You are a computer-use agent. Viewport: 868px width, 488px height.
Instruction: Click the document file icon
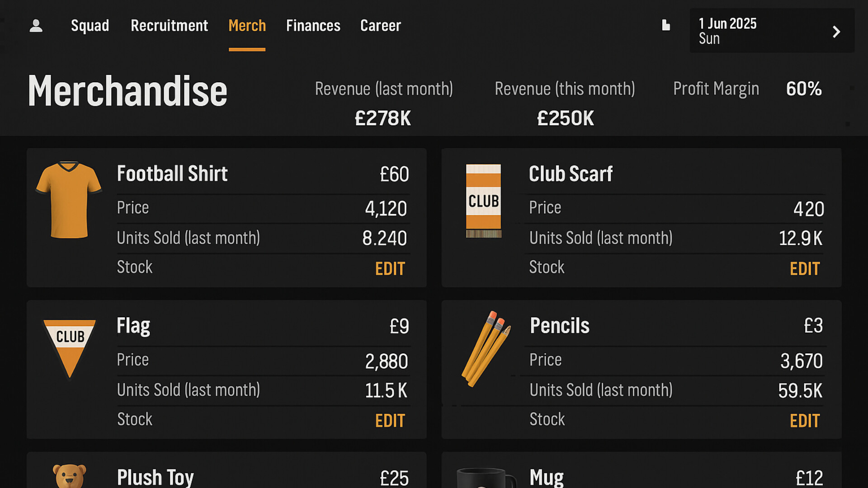click(x=665, y=25)
